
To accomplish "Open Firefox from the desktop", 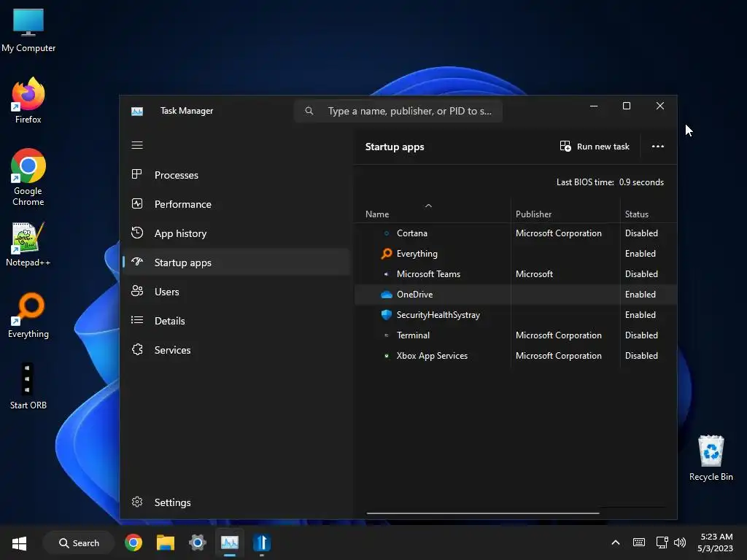I will [x=28, y=100].
